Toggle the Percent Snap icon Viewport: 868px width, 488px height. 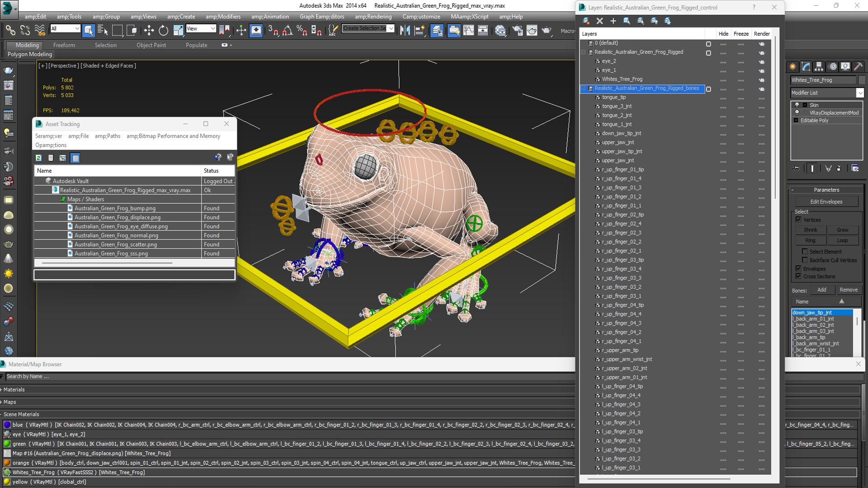(302, 30)
